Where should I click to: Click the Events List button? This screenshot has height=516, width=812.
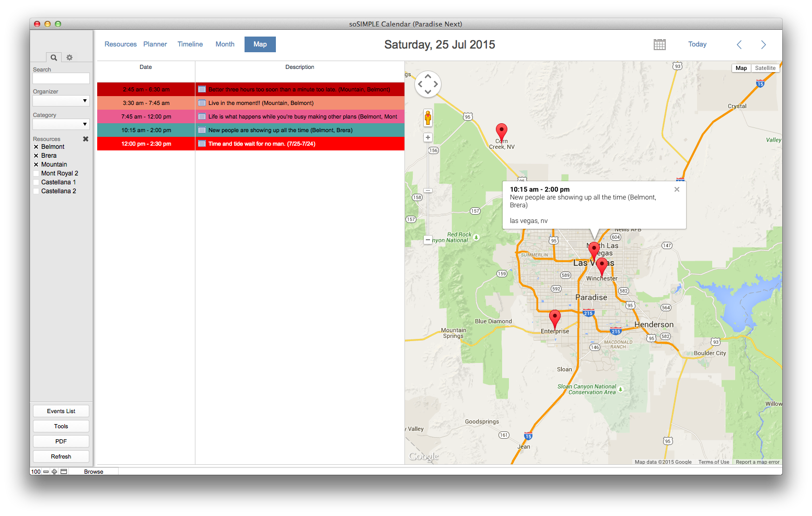point(61,411)
